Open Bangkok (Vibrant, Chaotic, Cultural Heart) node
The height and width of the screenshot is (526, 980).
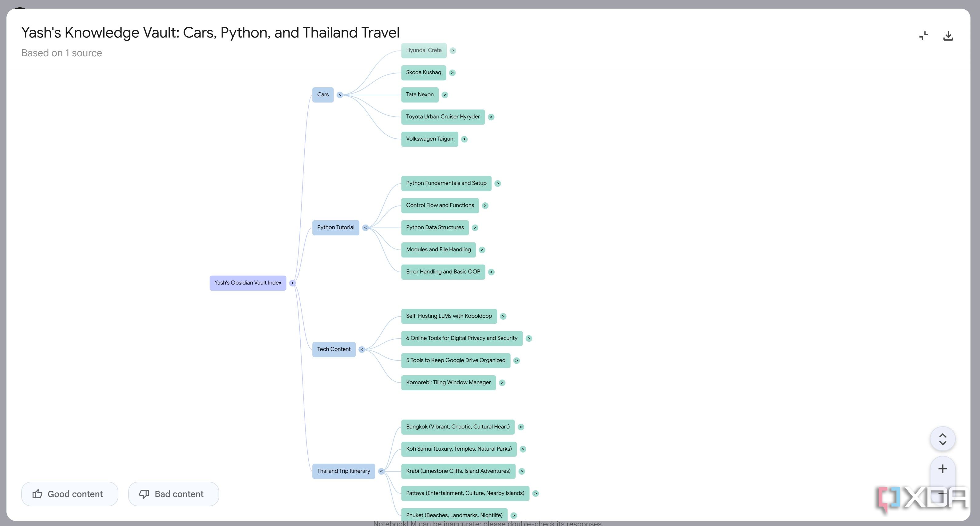458,427
